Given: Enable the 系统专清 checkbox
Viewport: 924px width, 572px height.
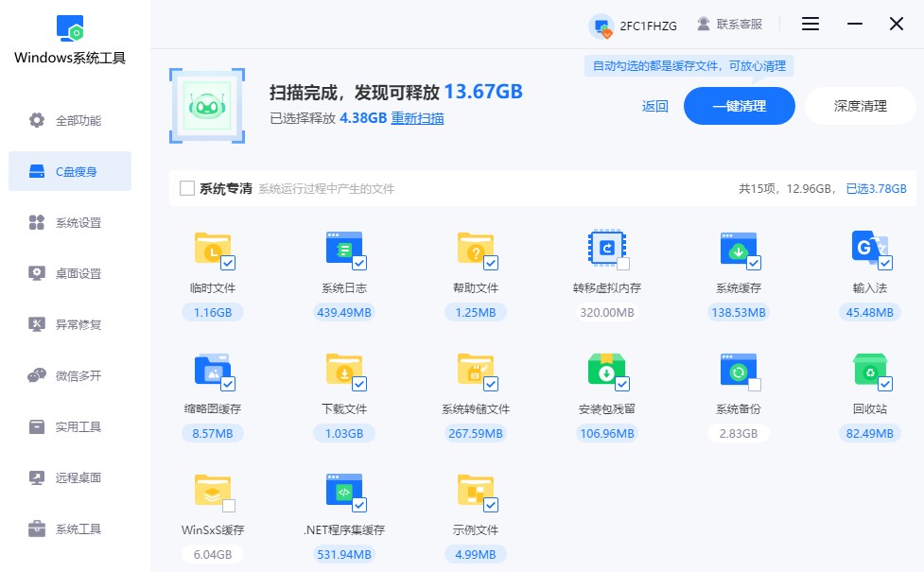Looking at the screenshot, I should click(x=186, y=188).
